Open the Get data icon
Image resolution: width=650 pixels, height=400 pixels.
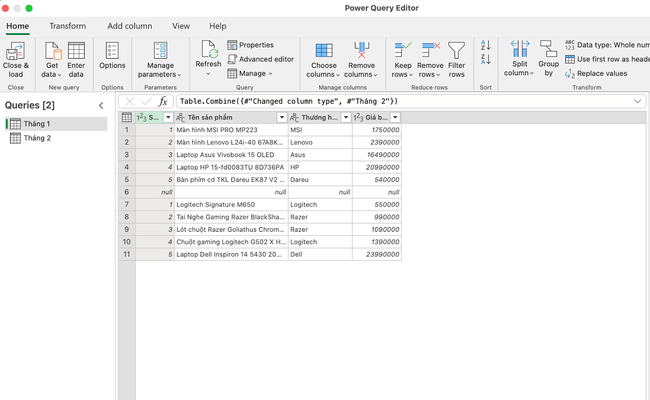tap(51, 51)
